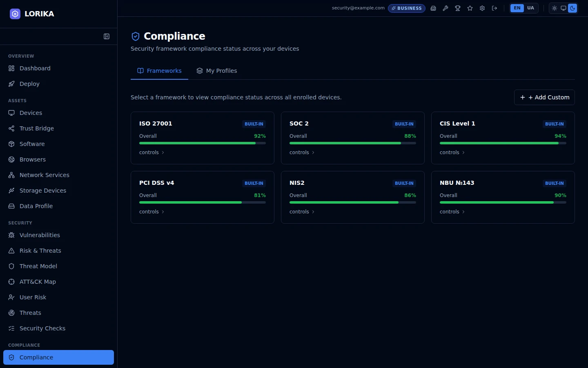This screenshot has height=368, width=588.
Task: Click the NBU №143 progress bar
Action: point(503,202)
